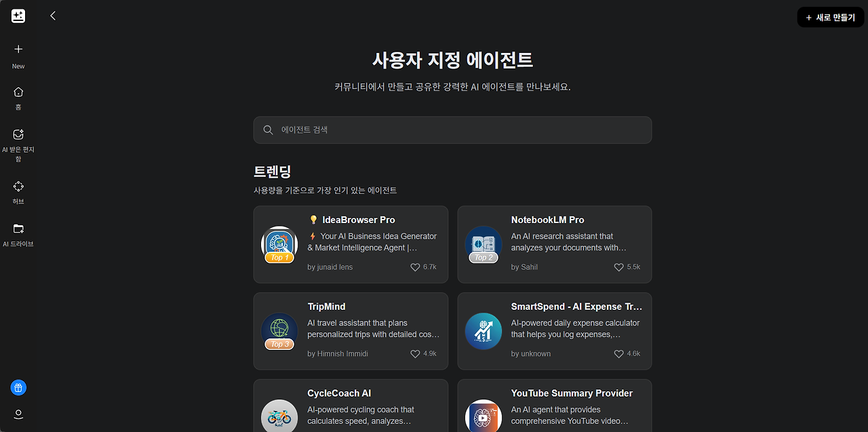868x432 pixels.
Task: Go back using the left chevron
Action: pos(53,16)
